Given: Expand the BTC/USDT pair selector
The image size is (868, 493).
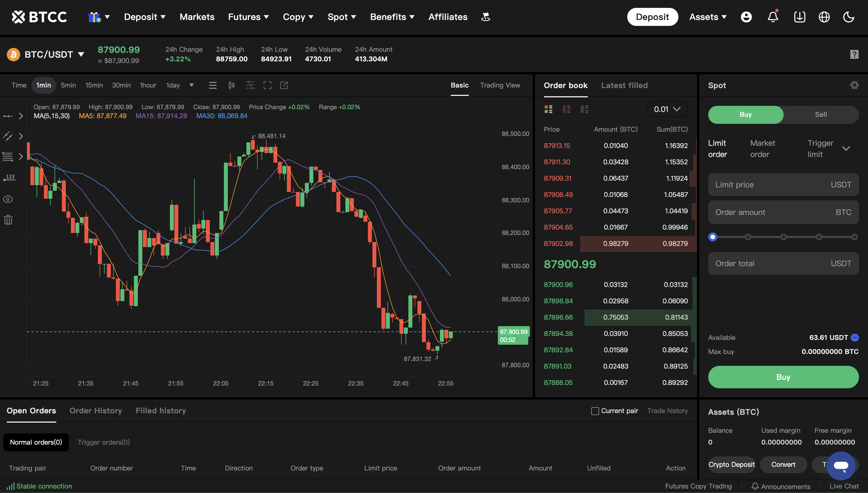Looking at the screenshot, I should (81, 54).
